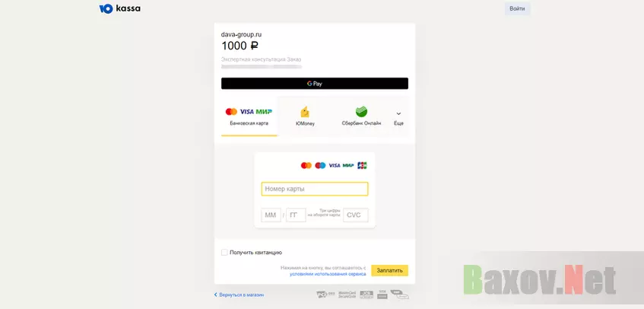The width and height of the screenshot is (644, 309).
Task: Focus the Номер карты input field
Action: pos(315,189)
